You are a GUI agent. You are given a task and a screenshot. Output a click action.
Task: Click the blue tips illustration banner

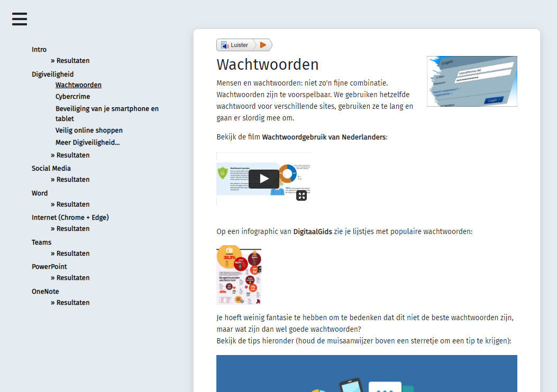click(x=367, y=373)
